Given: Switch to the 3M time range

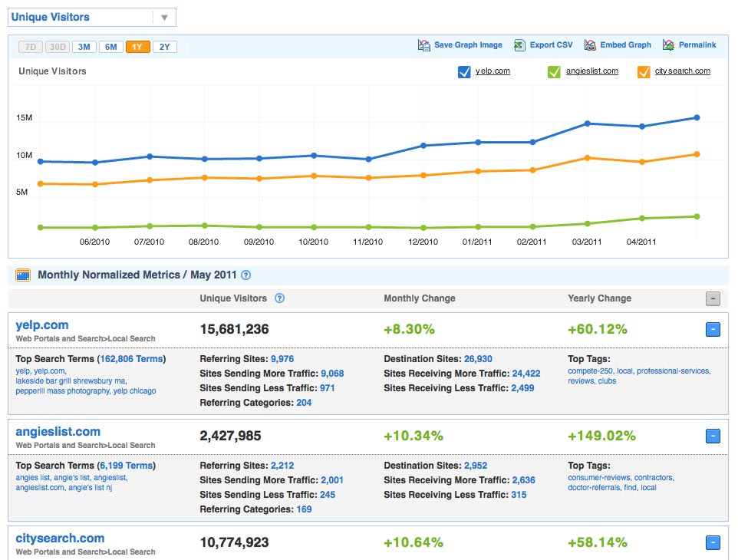Looking at the screenshot, I should 84,47.
